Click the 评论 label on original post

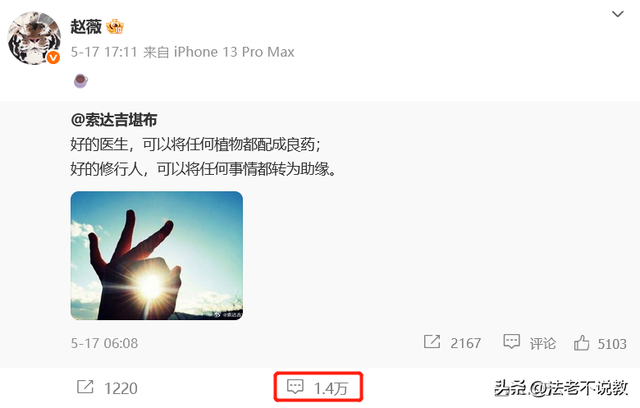click(x=542, y=344)
